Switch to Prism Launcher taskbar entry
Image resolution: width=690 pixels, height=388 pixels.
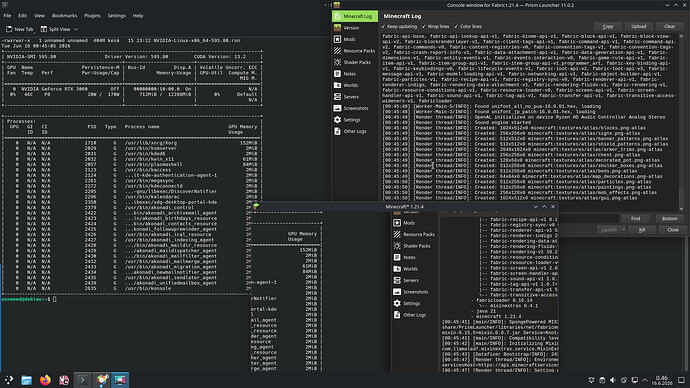point(102,380)
